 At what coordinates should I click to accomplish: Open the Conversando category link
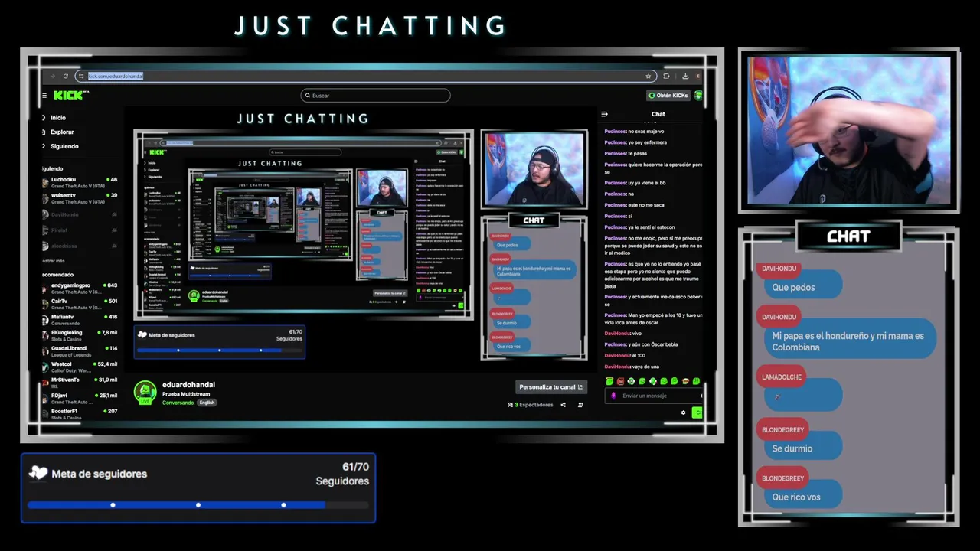click(x=178, y=403)
